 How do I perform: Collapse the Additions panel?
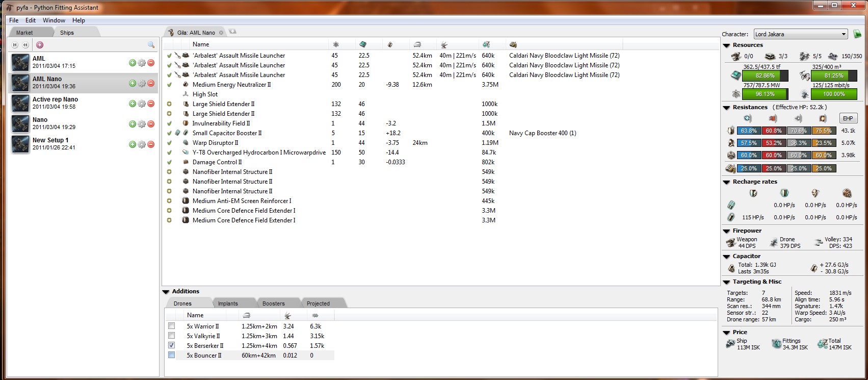coord(166,292)
